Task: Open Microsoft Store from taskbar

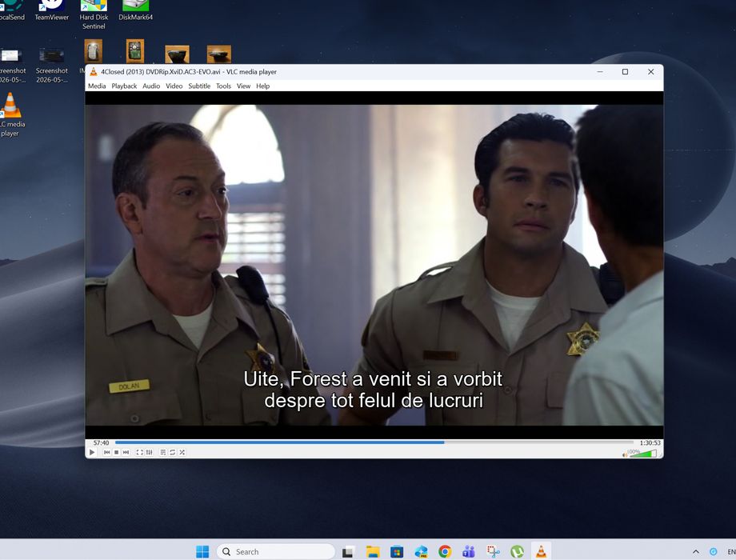Action: tap(397, 551)
